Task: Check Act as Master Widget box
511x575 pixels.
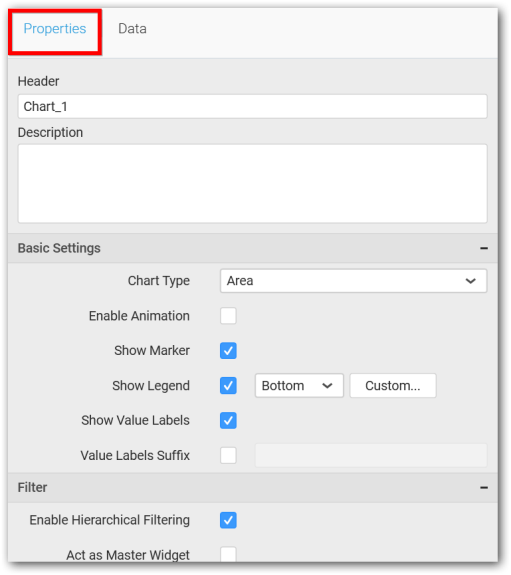Action: [x=228, y=554]
